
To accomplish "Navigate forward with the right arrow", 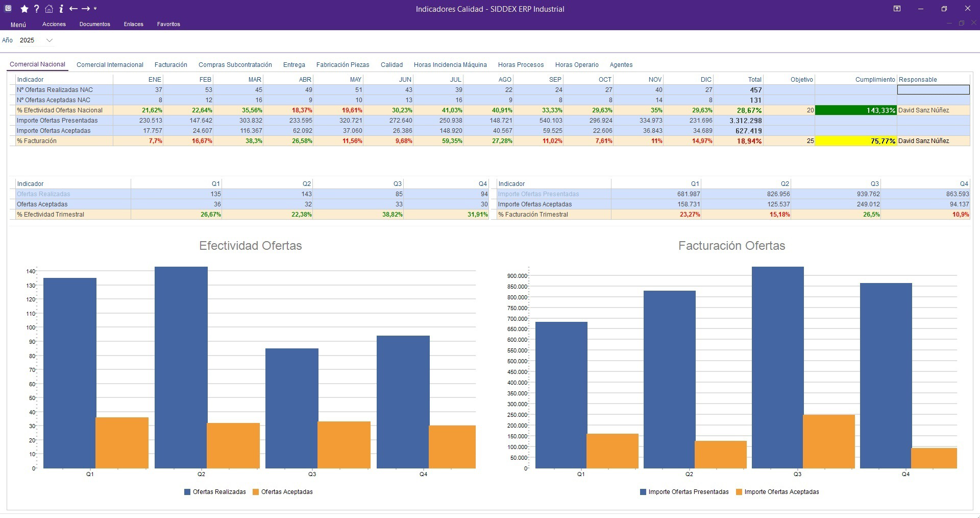I will click(x=86, y=9).
